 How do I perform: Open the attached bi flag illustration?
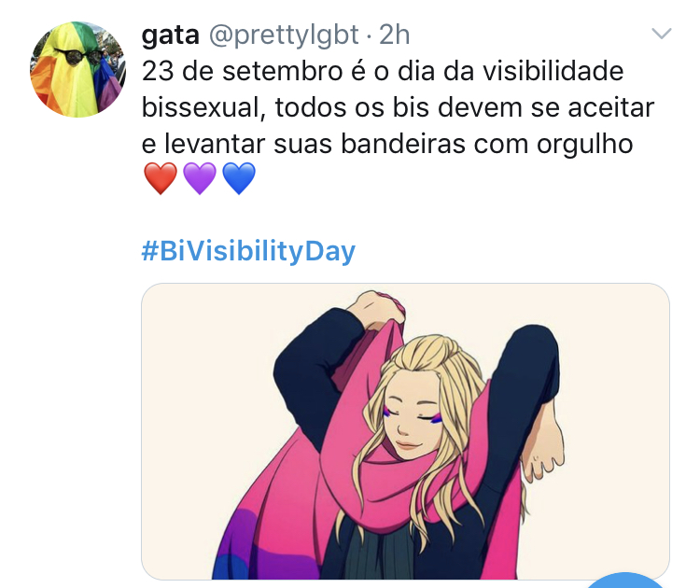pyautogui.click(x=405, y=432)
